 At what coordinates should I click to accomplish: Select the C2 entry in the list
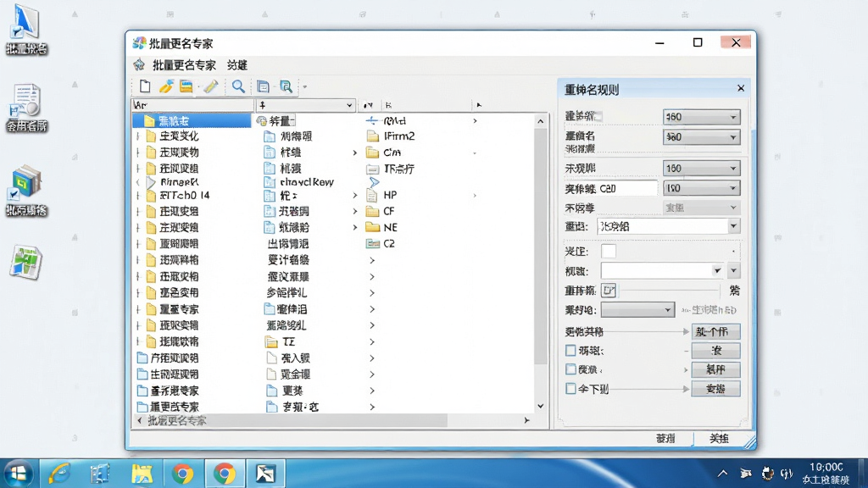pos(381,243)
